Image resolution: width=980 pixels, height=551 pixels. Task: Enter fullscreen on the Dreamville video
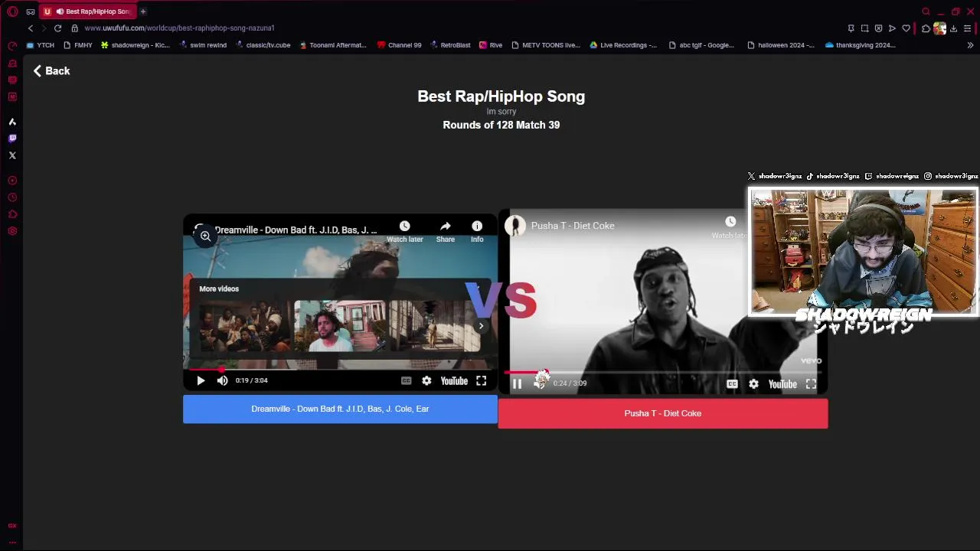pyautogui.click(x=481, y=380)
